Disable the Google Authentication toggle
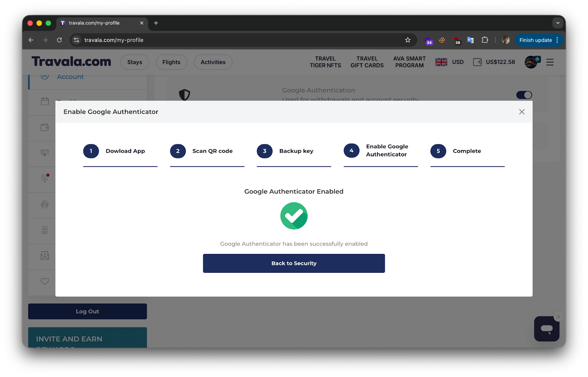Screen dimensions: 588x377 pos(524,95)
